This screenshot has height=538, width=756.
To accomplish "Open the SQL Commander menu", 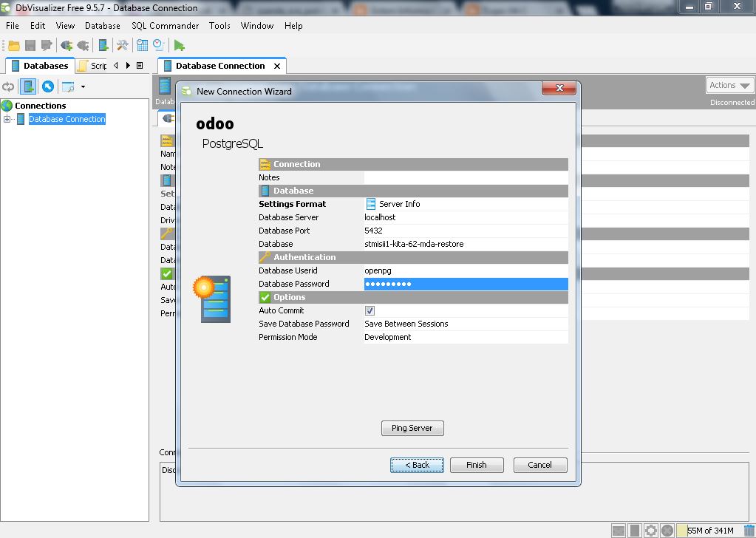I will pos(165,26).
